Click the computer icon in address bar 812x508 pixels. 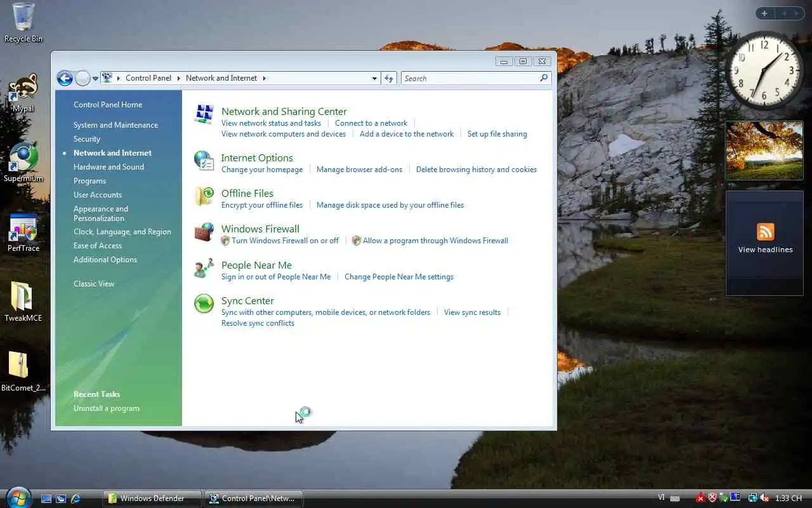(x=107, y=77)
